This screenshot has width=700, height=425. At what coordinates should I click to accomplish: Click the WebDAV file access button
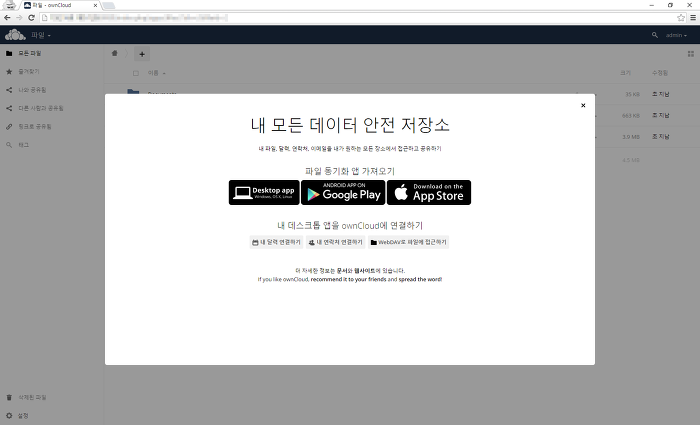coord(408,242)
